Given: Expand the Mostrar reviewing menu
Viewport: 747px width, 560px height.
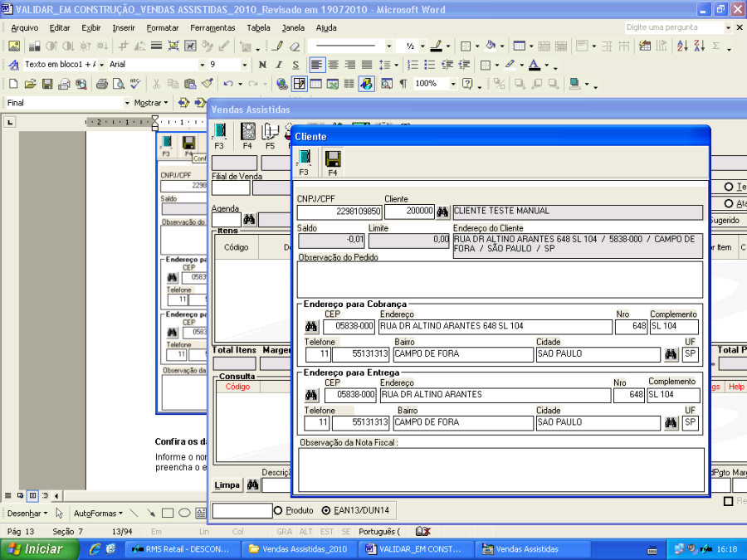Looking at the screenshot, I should pos(151,103).
